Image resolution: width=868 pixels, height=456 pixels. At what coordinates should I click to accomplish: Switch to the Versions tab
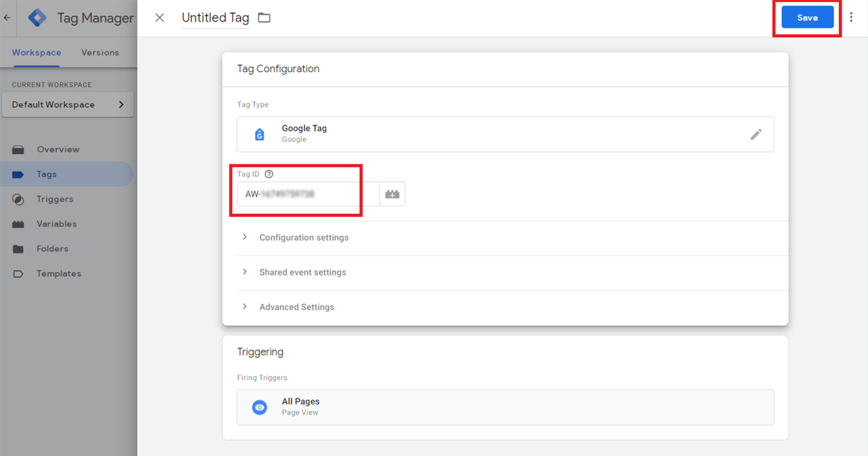tap(100, 52)
